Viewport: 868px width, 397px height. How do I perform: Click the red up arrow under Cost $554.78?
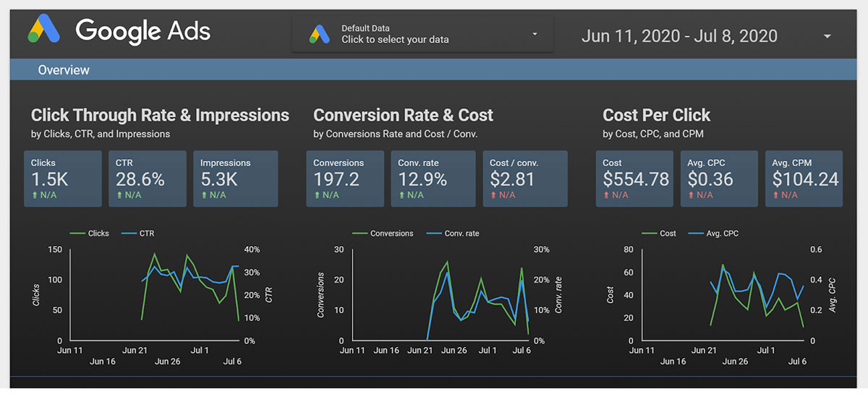click(605, 195)
